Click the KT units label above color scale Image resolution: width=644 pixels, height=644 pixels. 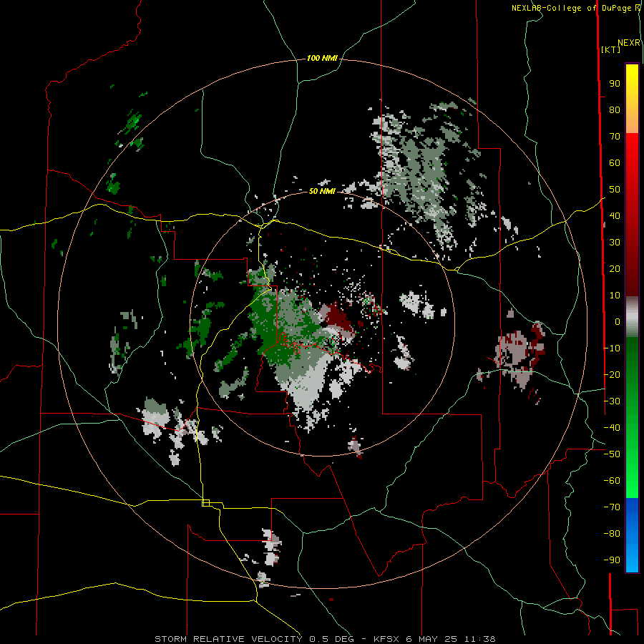coord(611,49)
